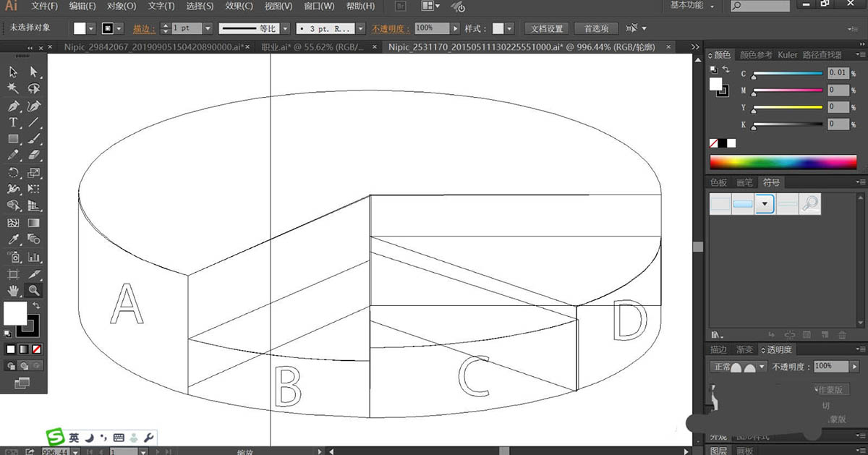Open the 窗口(W) menu

(319, 6)
